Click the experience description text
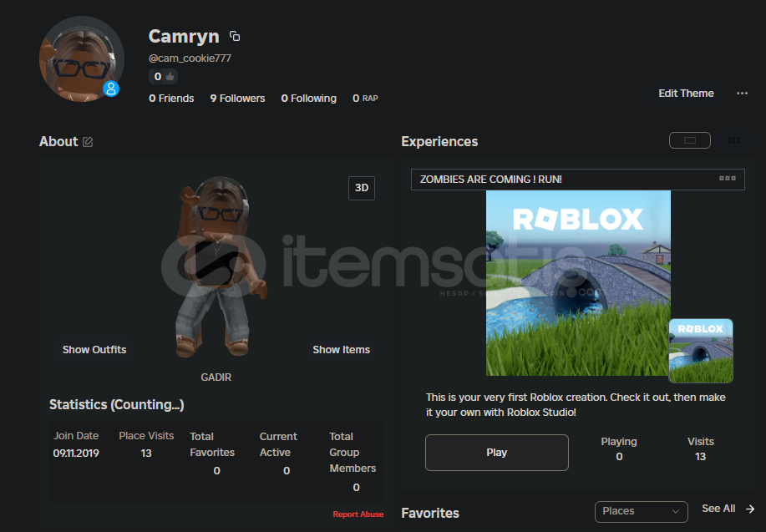The image size is (766, 532). point(576,405)
